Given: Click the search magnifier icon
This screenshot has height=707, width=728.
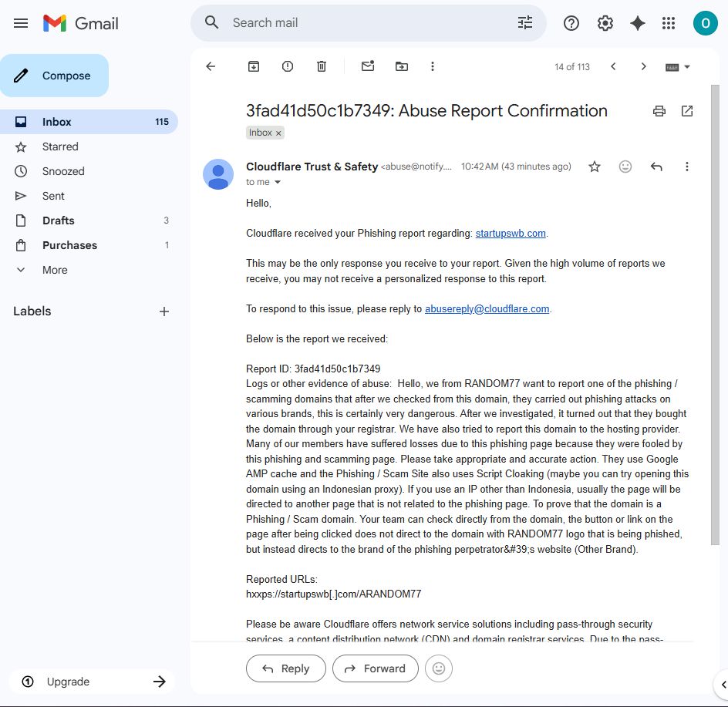Looking at the screenshot, I should [x=212, y=22].
